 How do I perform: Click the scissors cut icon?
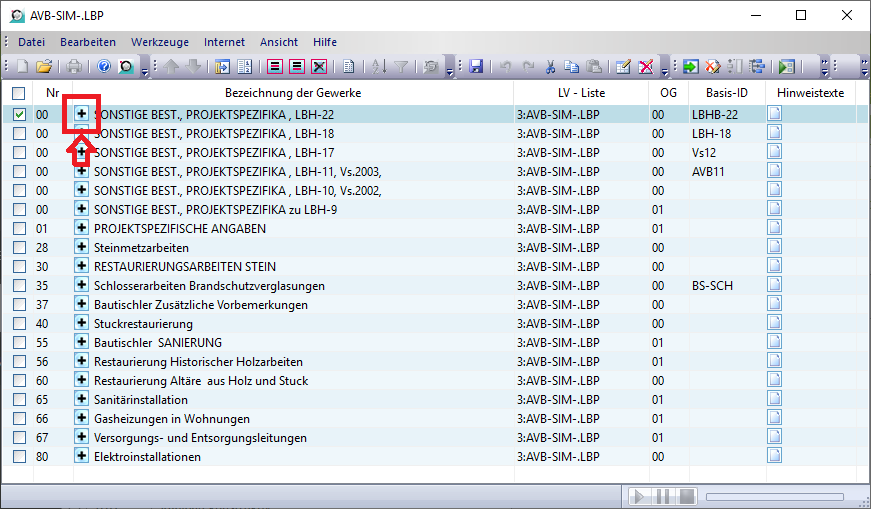(x=550, y=67)
